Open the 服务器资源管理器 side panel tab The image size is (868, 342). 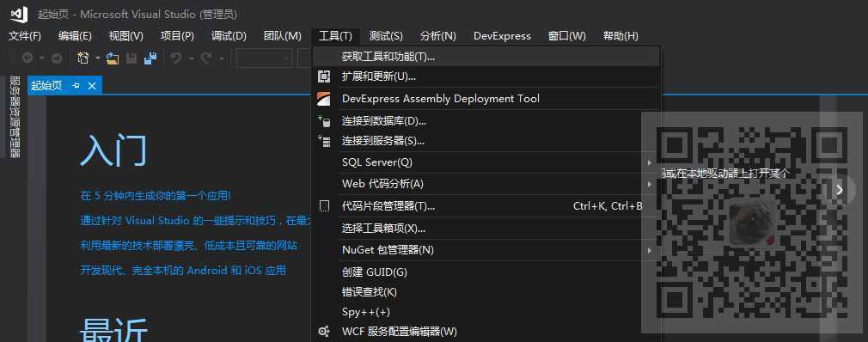15,117
